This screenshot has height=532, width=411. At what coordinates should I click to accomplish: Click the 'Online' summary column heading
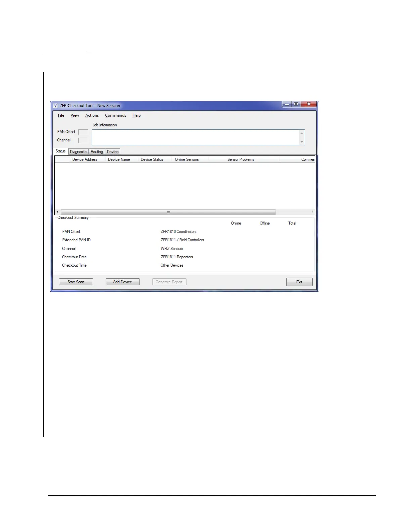236,223
